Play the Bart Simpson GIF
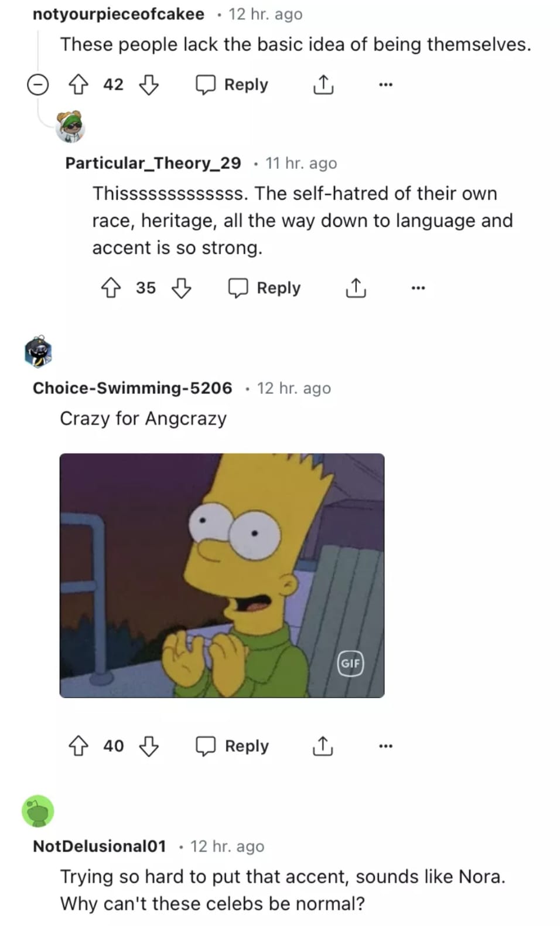 222,575
